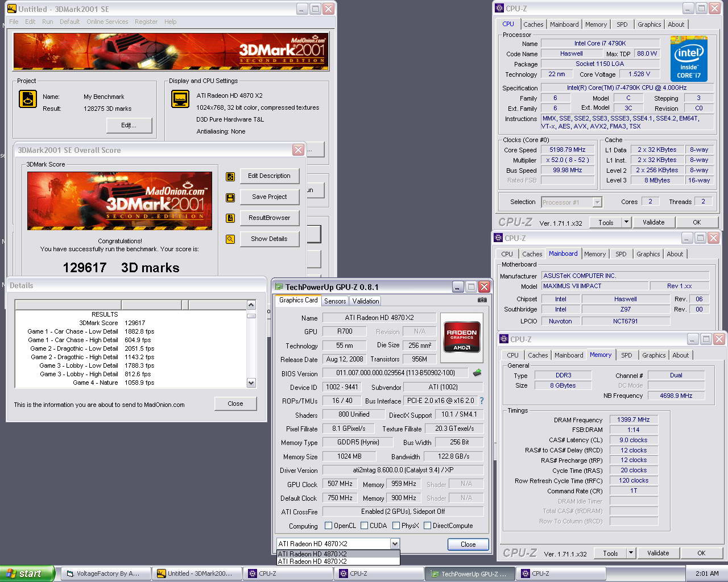Click the Edit Description icon in Overall Score
The image size is (728, 582).
pos(230,177)
